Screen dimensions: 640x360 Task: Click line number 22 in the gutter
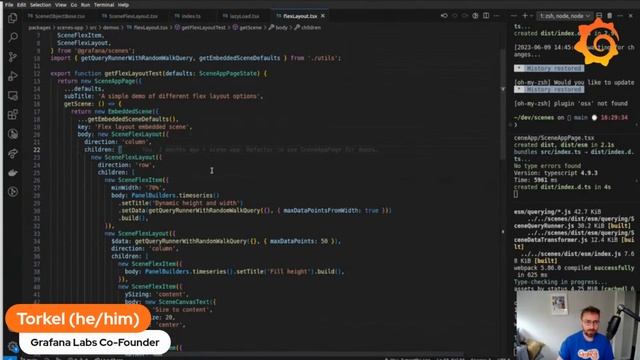[37, 150]
